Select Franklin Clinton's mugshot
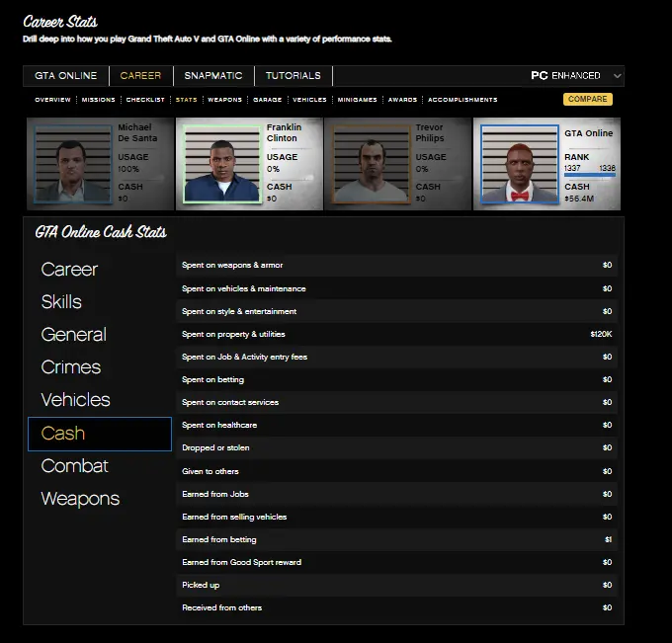The width and height of the screenshot is (672, 643). click(222, 164)
